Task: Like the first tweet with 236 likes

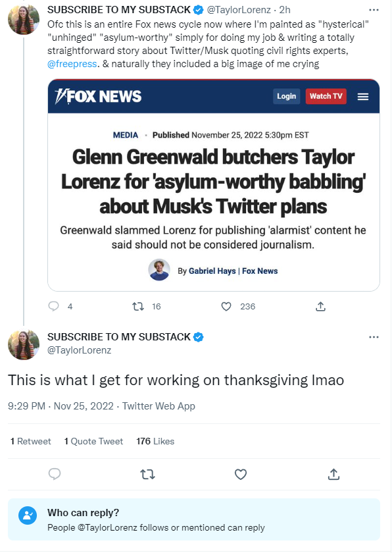Action: [226, 307]
